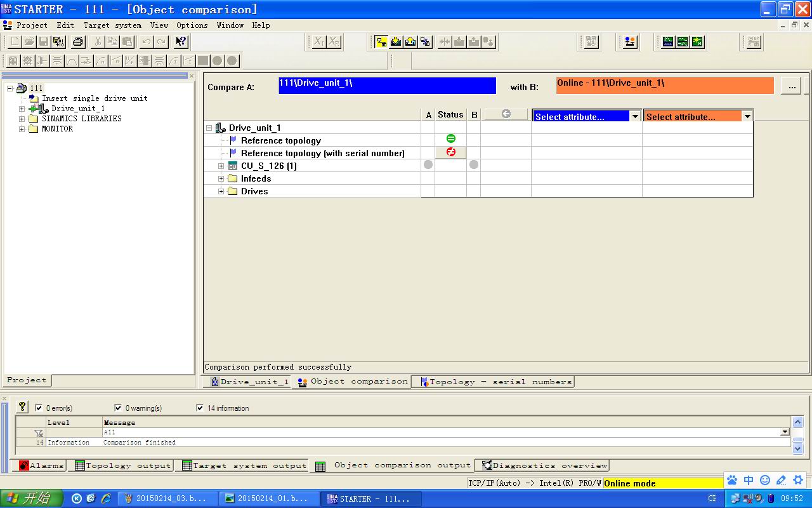Expand the MONITOR folder in project tree

click(x=22, y=129)
